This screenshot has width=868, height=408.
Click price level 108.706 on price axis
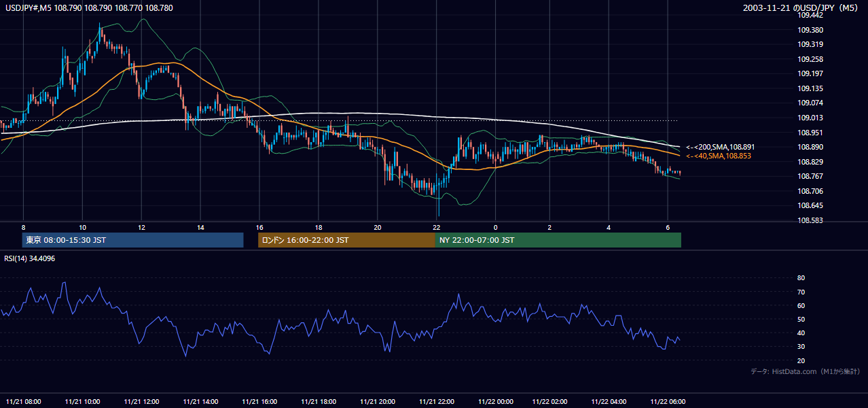click(810, 191)
